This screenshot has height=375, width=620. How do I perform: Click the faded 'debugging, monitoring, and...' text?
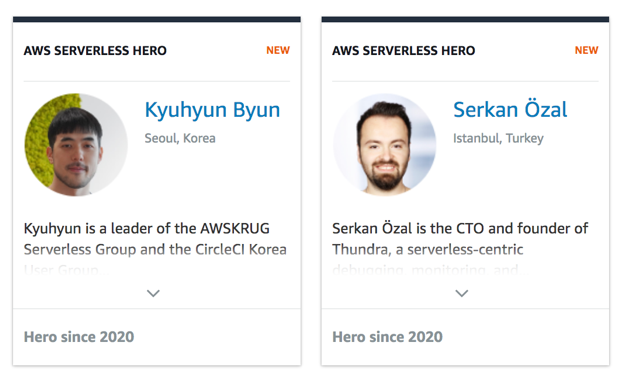(430, 271)
